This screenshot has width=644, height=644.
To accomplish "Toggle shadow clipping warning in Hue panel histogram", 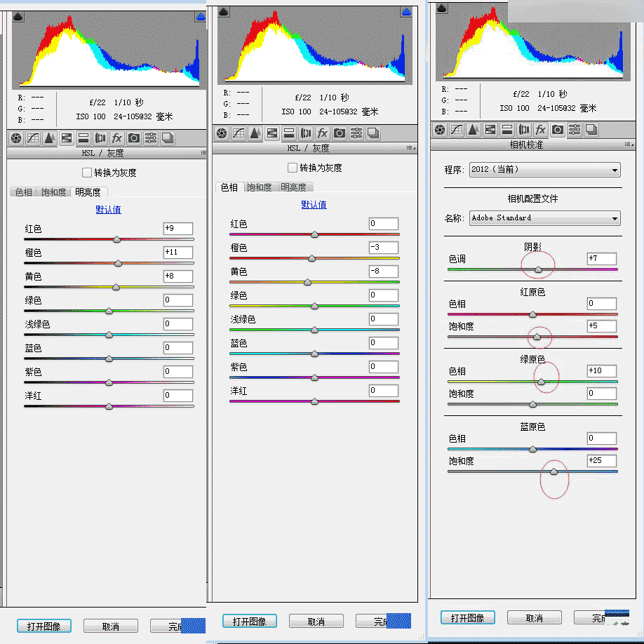I will [x=223, y=12].
